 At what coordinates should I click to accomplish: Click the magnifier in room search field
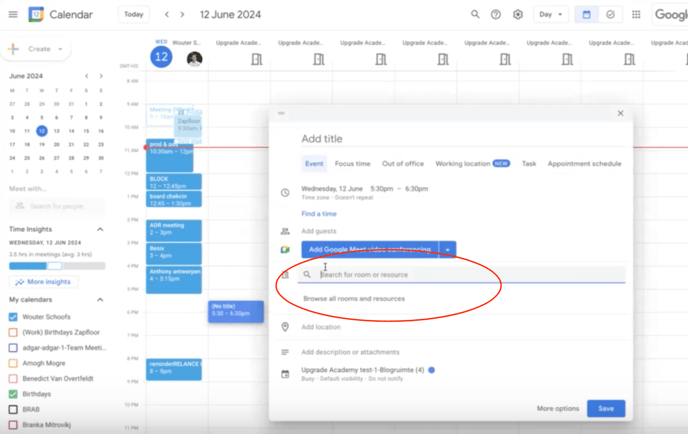(307, 275)
